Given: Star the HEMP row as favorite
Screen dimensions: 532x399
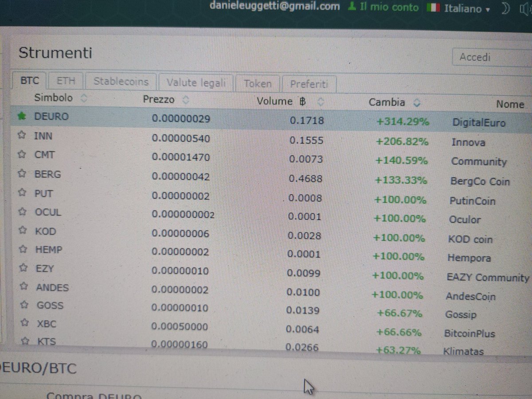Looking at the screenshot, I should coord(23,250).
